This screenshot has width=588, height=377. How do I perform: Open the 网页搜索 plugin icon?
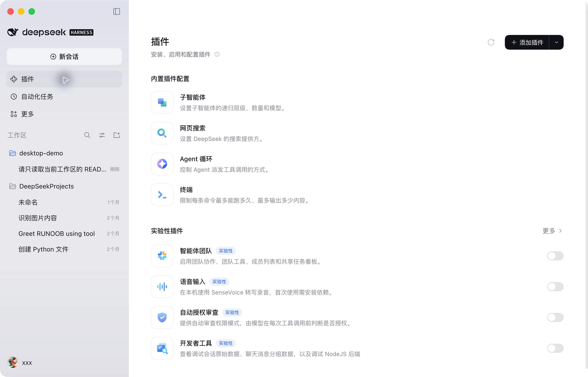pyautogui.click(x=162, y=133)
